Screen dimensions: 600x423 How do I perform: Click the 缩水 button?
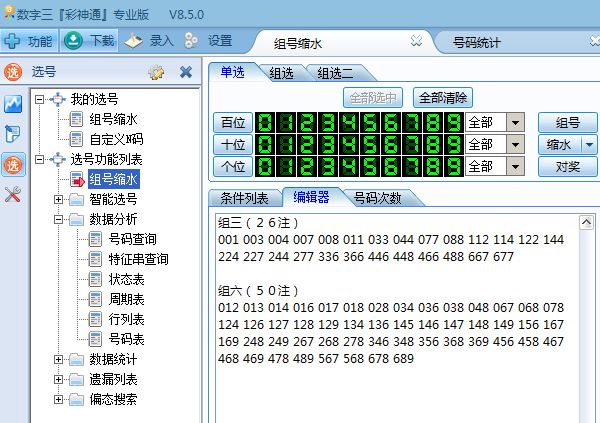click(559, 145)
